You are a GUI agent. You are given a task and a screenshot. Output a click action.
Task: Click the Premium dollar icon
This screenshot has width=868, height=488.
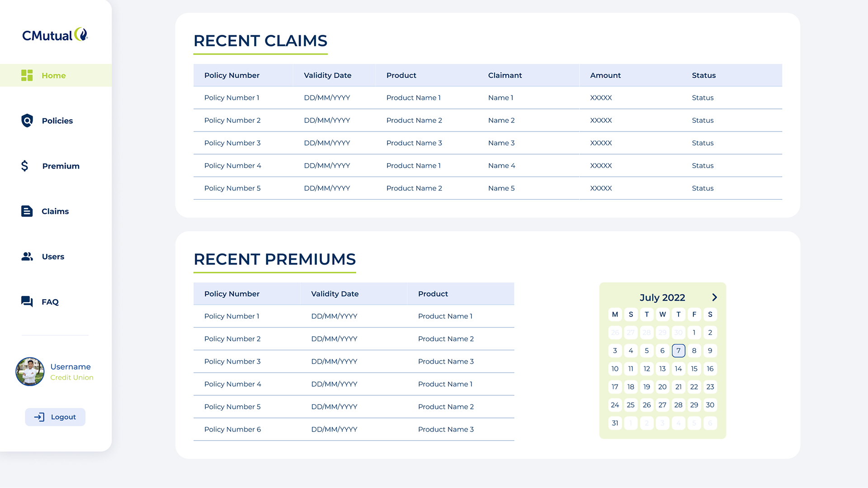pos(25,166)
